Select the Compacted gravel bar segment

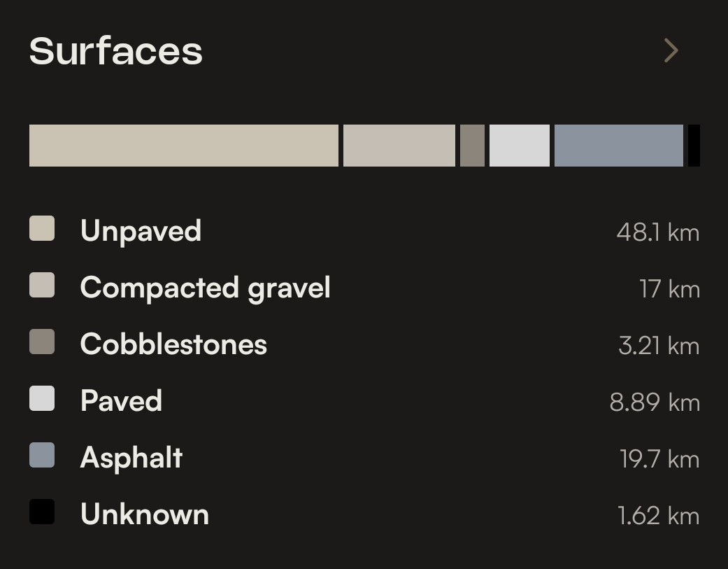click(399, 146)
